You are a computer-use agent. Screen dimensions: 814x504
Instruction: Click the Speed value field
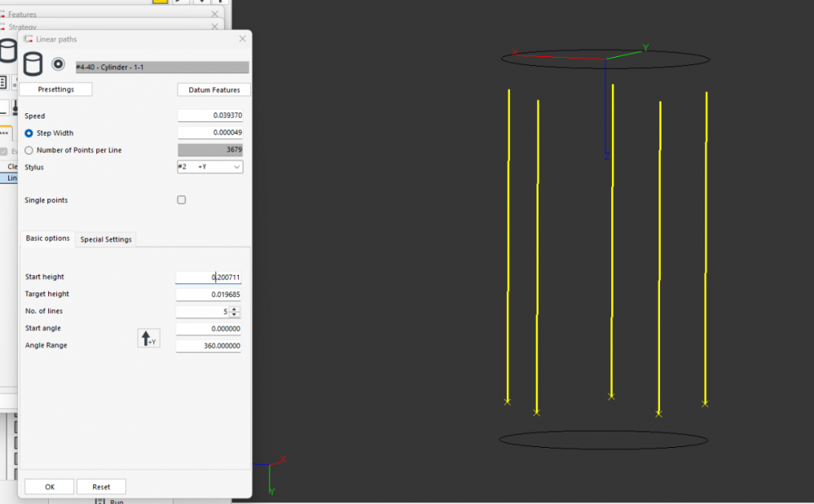point(210,116)
